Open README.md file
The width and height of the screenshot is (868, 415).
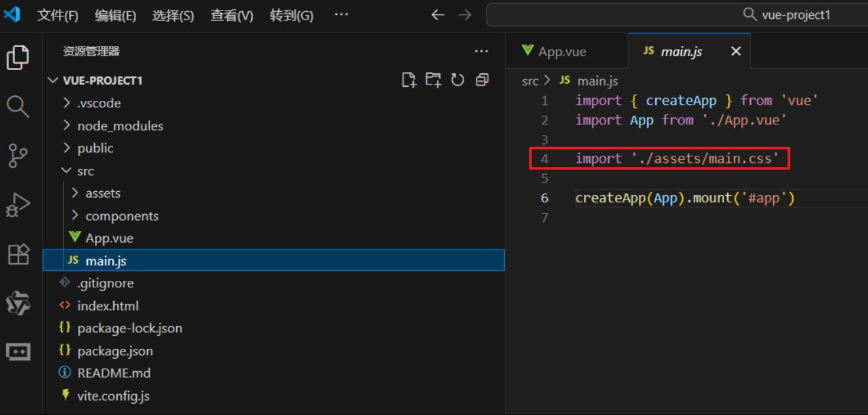click(274, 373)
